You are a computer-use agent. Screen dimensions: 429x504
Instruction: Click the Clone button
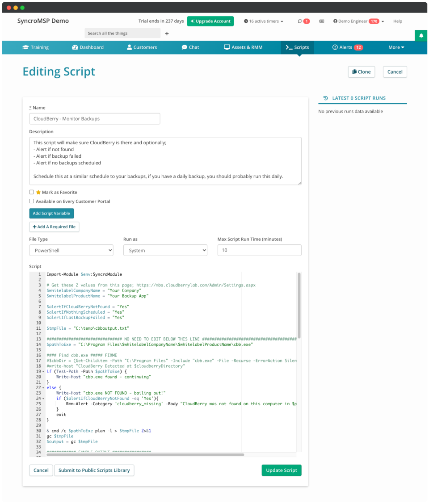click(362, 72)
